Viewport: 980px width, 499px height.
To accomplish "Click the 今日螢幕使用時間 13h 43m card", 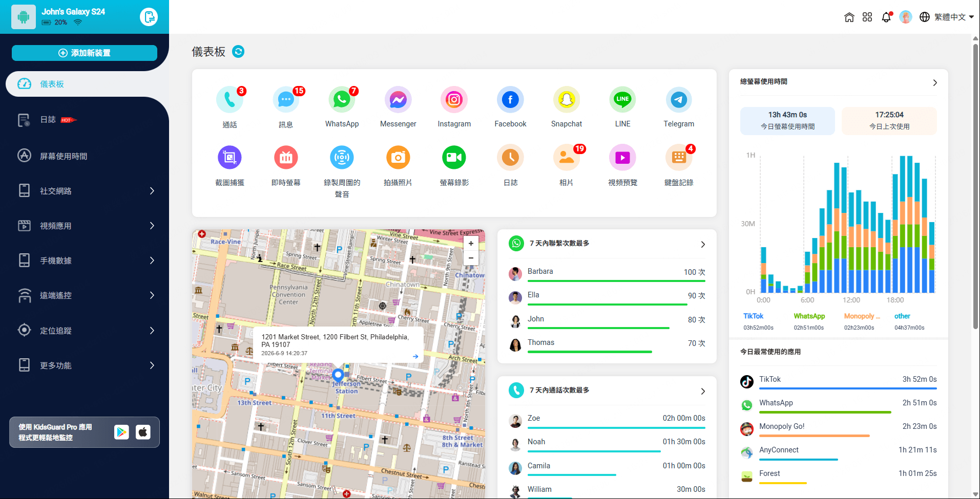I will [x=787, y=121].
